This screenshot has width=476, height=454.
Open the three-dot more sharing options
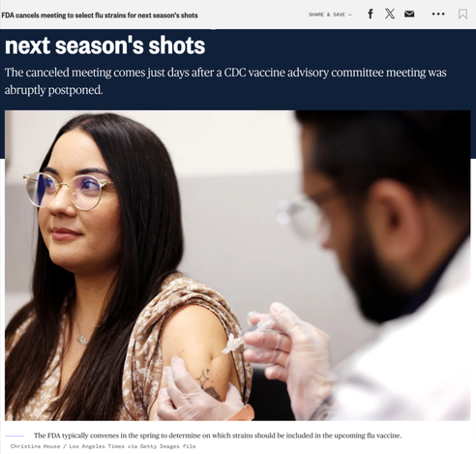(x=438, y=14)
